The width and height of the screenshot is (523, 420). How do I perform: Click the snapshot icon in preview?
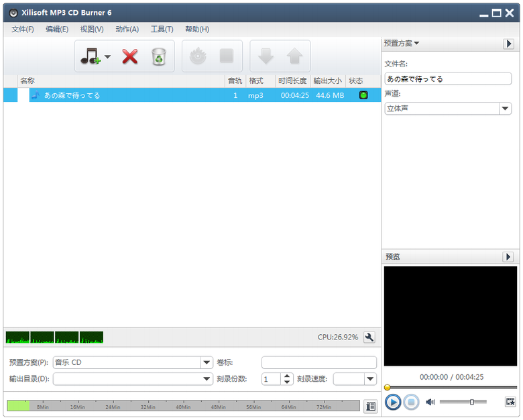click(510, 402)
